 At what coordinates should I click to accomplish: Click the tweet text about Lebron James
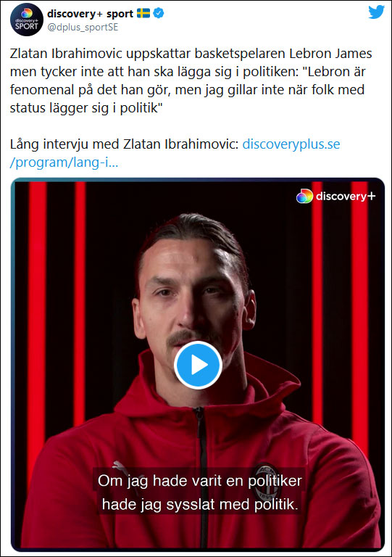[191, 81]
